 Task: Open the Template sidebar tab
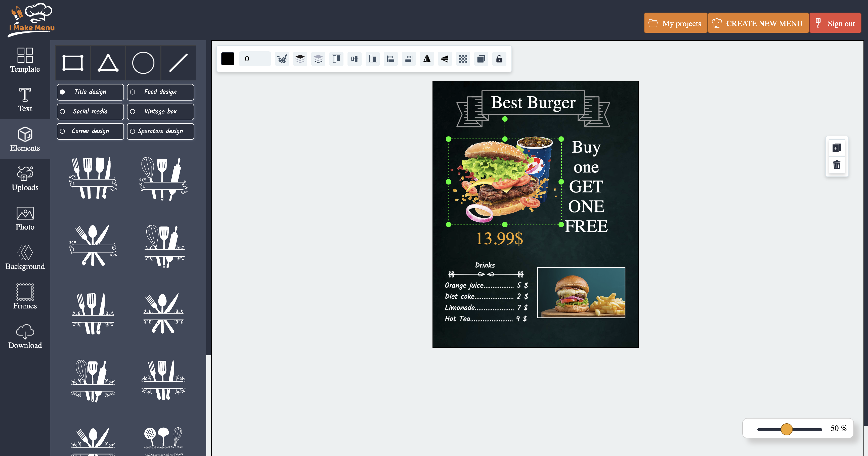(x=25, y=60)
